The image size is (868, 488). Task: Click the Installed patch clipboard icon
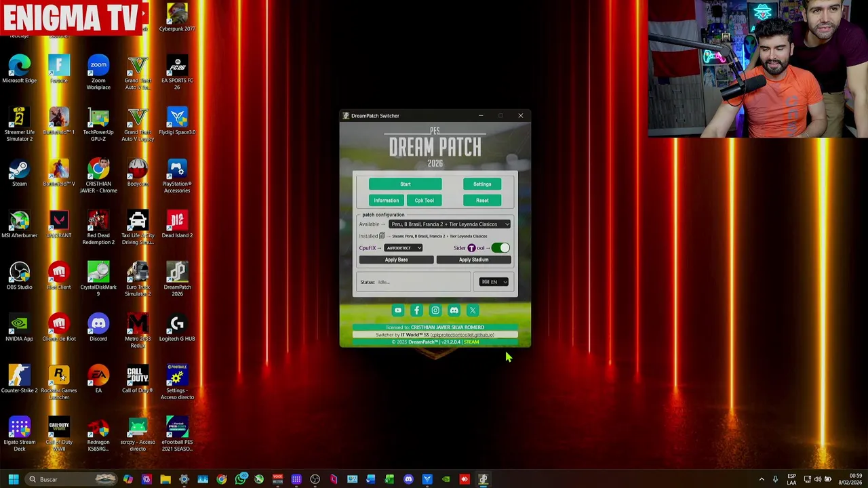pos(382,236)
